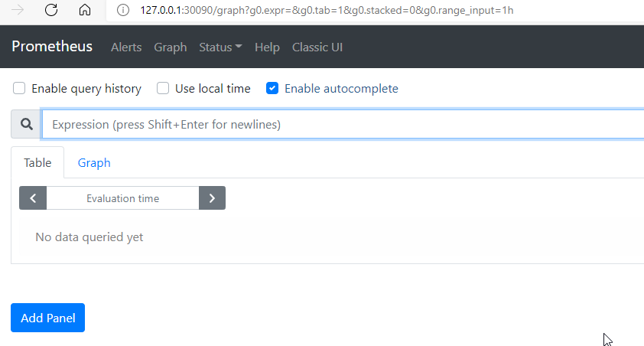Switch to the Graph tab in panel
Viewport: 644px width, 346px height.
(x=94, y=163)
